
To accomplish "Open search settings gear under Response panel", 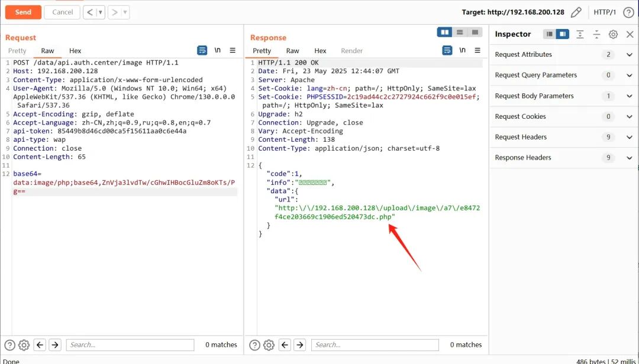I will point(269,345).
